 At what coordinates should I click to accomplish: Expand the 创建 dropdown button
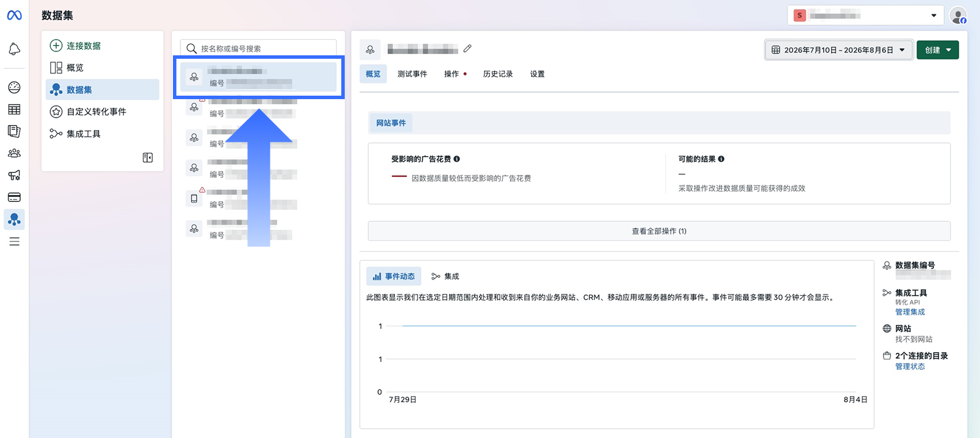[938, 50]
